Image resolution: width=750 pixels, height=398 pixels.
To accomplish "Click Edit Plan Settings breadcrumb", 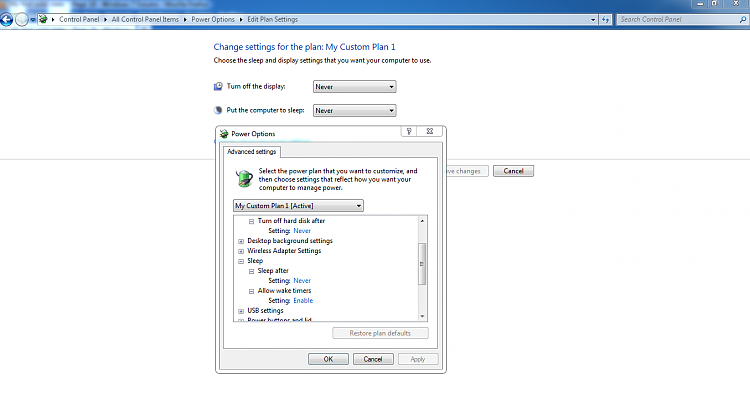I will [x=272, y=19].
